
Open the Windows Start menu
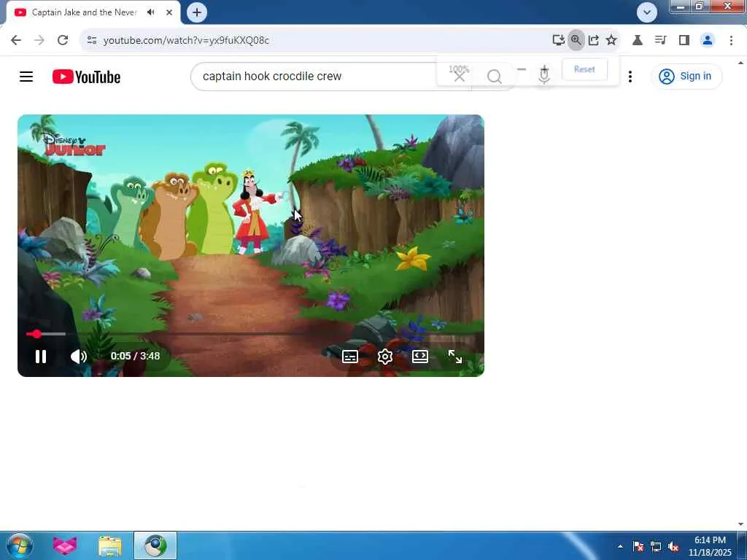tap(19, 545)
